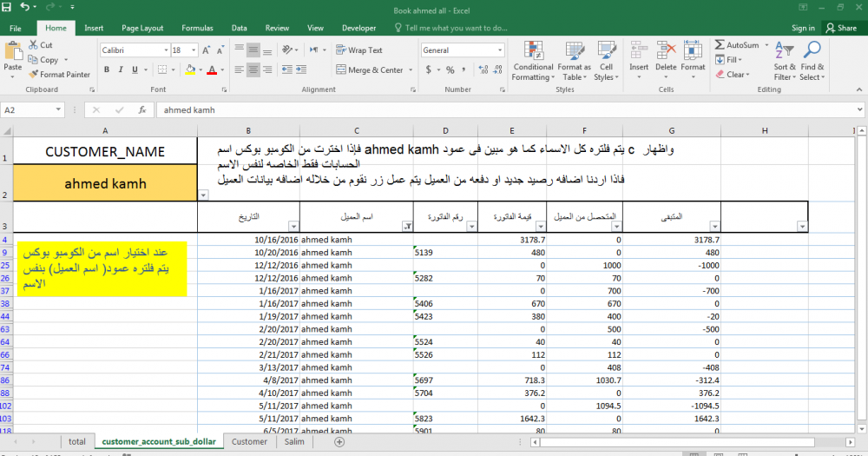Viewport: 868px width, 456px height.
Task: Click the Delete cells icon
Action: coord(666,51)
